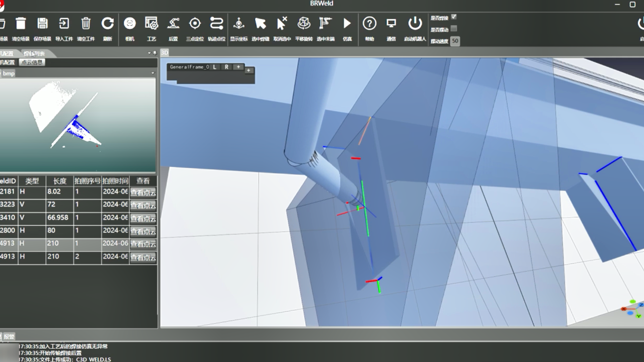Click the 保存场景 save scene icon
This screenshot has width=644, height=362.
(42, 24)
